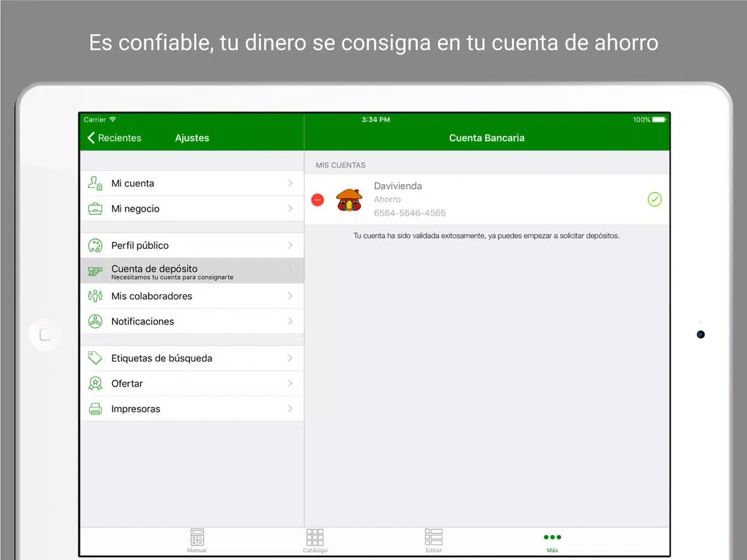Viewport: 747px width, 560px height.
Task: Click the Impresoras printer icon
Action: click(x=95, y=409)
